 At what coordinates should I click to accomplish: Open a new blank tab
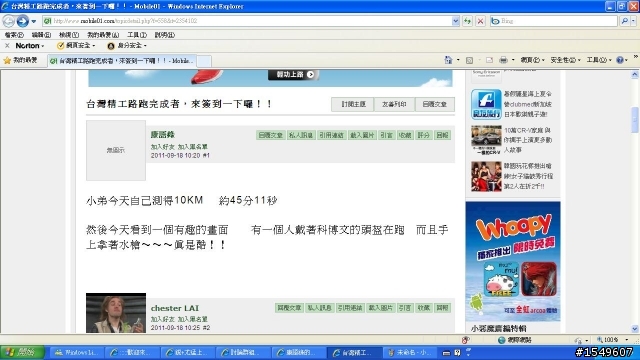click(204, 61)
